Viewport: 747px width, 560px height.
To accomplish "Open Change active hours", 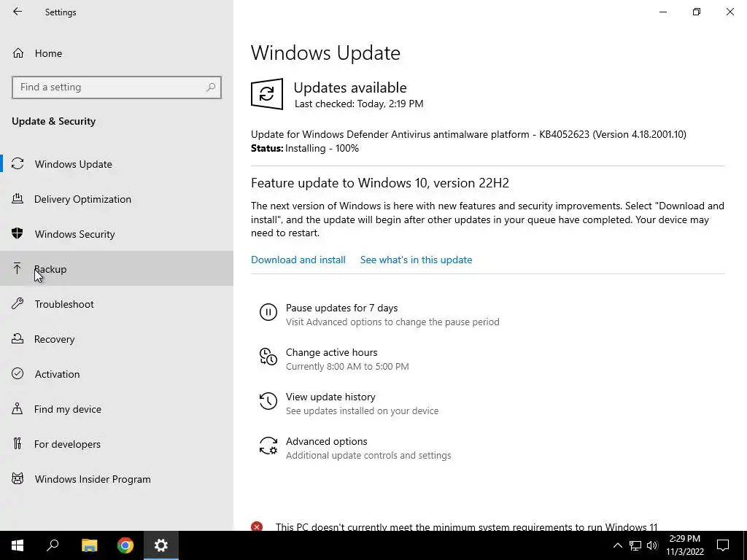I will (332, 352).
